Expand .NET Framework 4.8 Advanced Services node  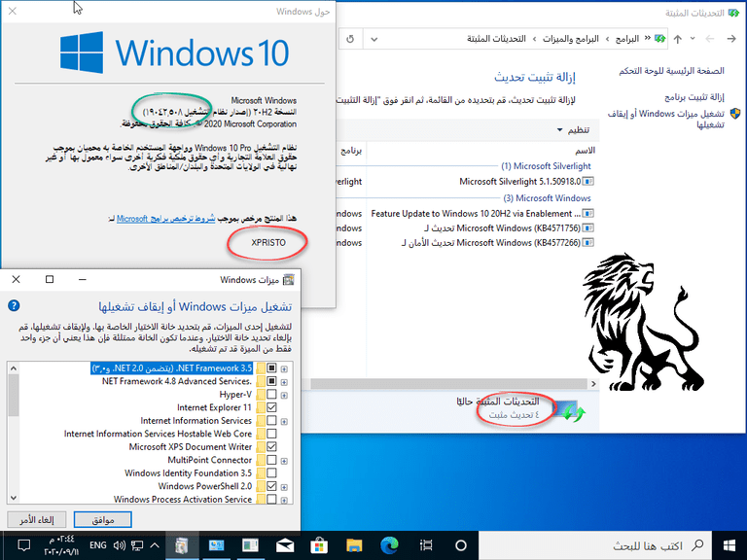point(284,382)
